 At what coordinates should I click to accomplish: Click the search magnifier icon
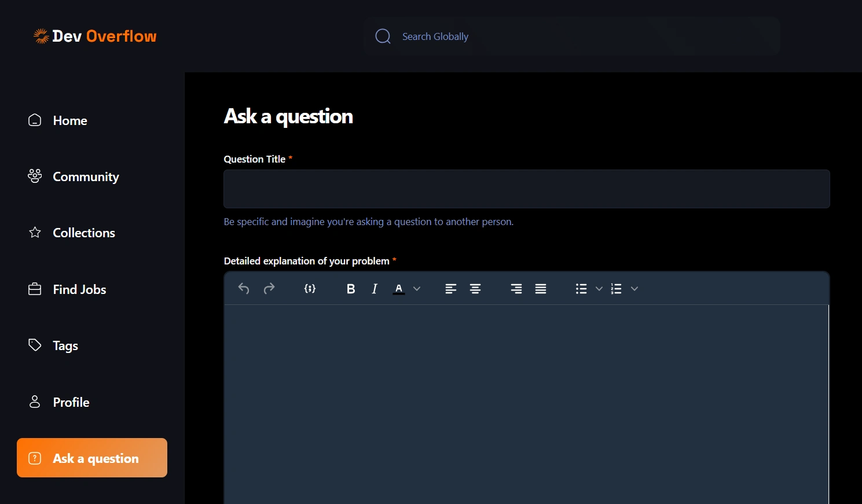383,36
